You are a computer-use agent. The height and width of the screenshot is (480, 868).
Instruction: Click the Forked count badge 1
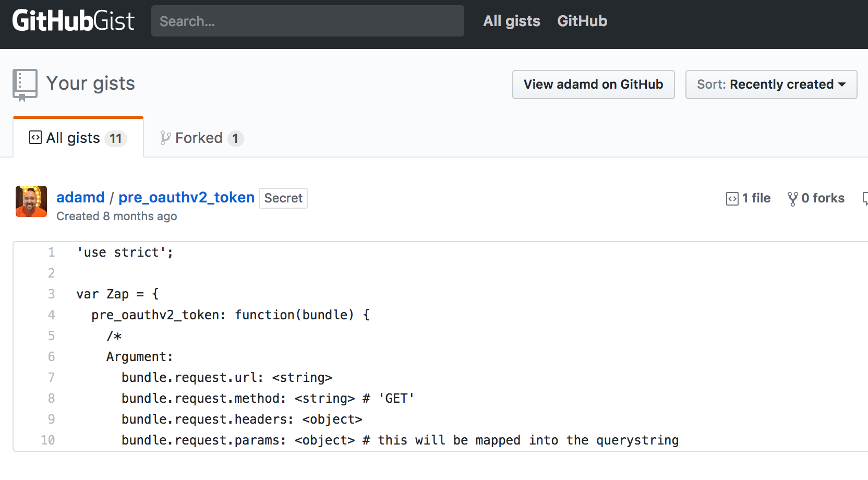point(235,138)
